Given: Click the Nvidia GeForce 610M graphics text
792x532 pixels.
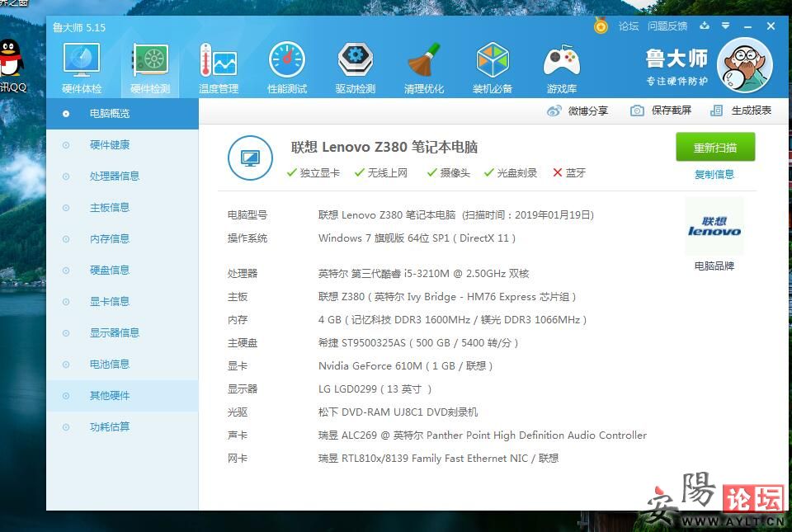Looking at the screenshot, I should point(405,366).
